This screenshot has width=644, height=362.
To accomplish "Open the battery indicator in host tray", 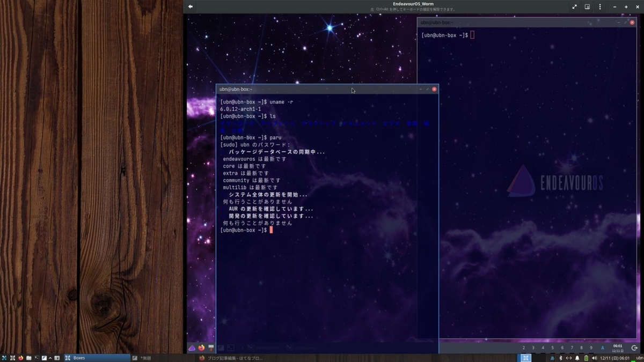I will tap(586, 358).
